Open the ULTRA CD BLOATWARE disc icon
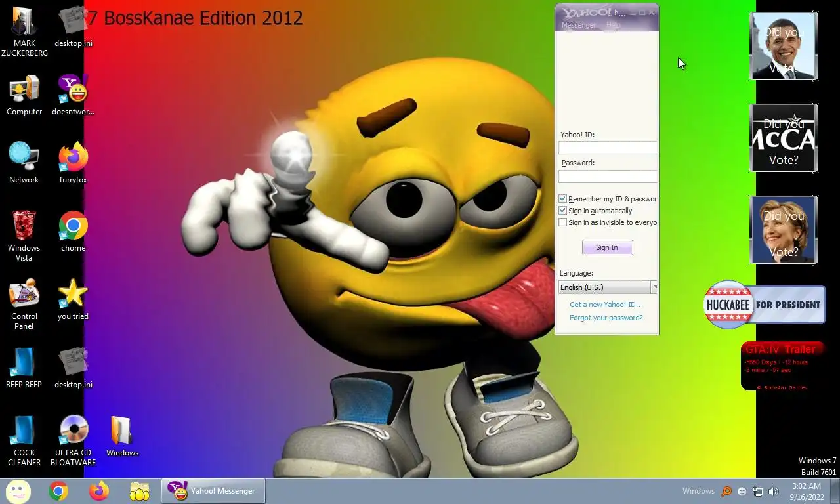The width and height of the screenshot is (840, 504). click(73, 440)
